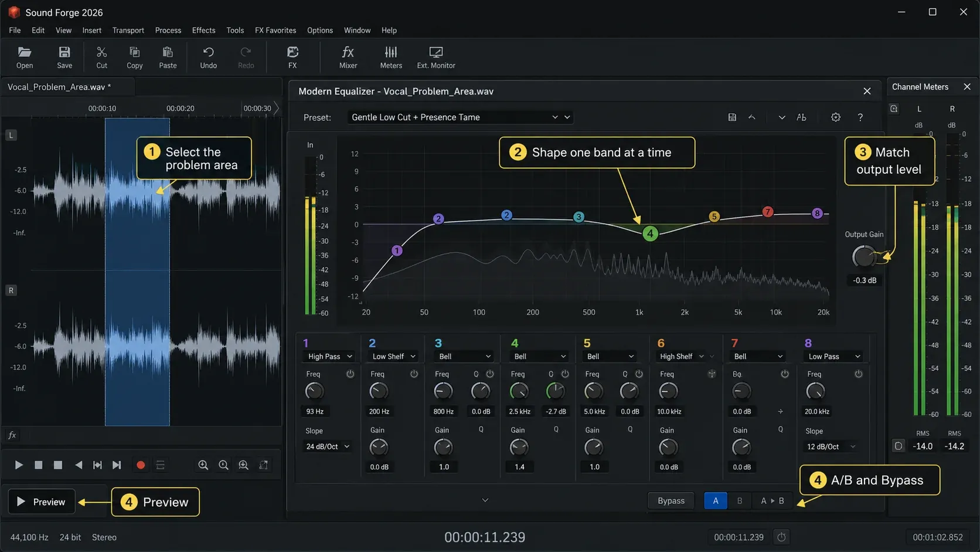Click band 4 gain knob showing -2.7 dB
Image resolution: width=980 pixels, height=552 pixels.
(556, 391)
